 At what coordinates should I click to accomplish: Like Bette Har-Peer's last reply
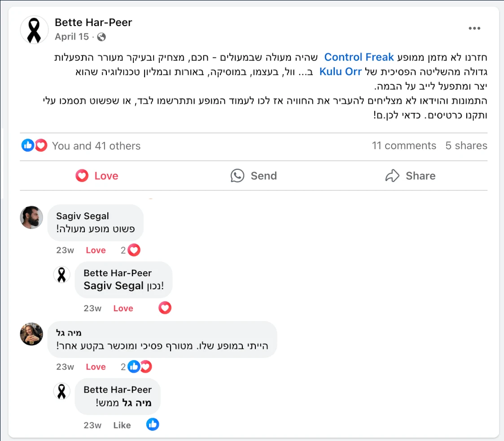(122, 425)
